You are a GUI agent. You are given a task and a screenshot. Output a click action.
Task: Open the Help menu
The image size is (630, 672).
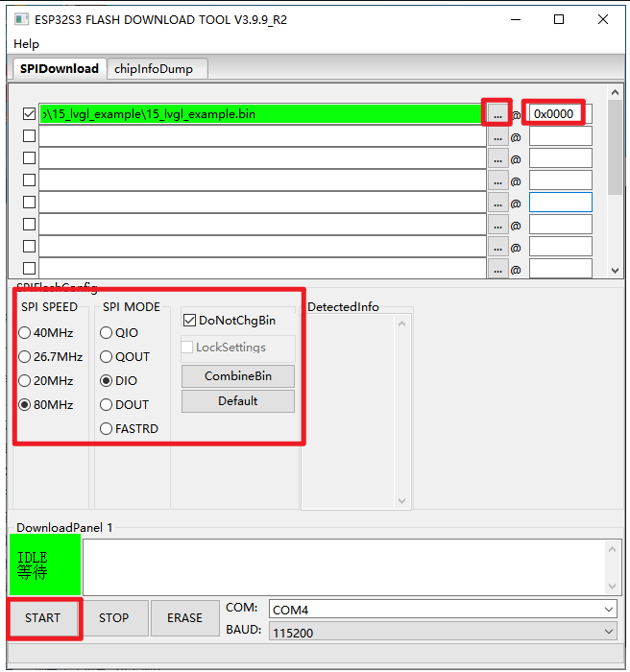tap(27, 44)
